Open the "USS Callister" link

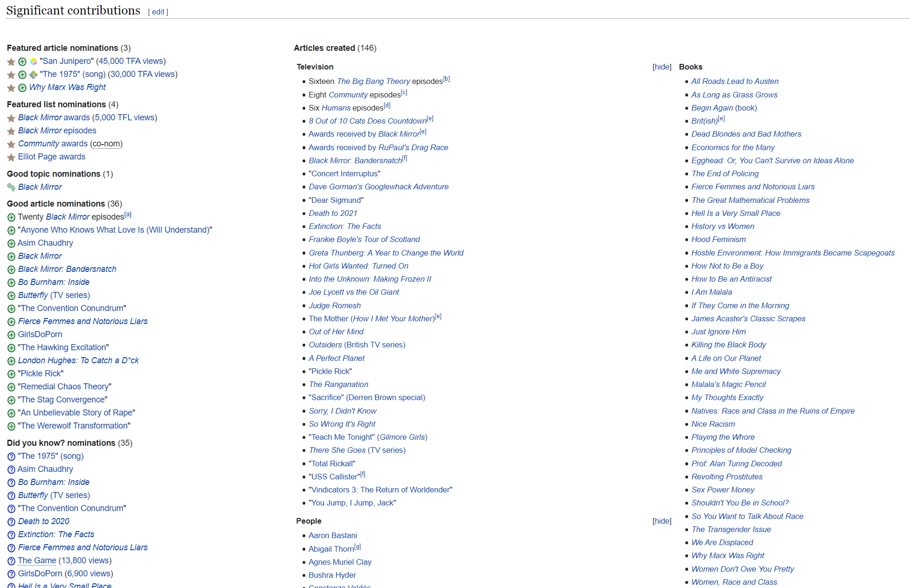coord(334,477)
